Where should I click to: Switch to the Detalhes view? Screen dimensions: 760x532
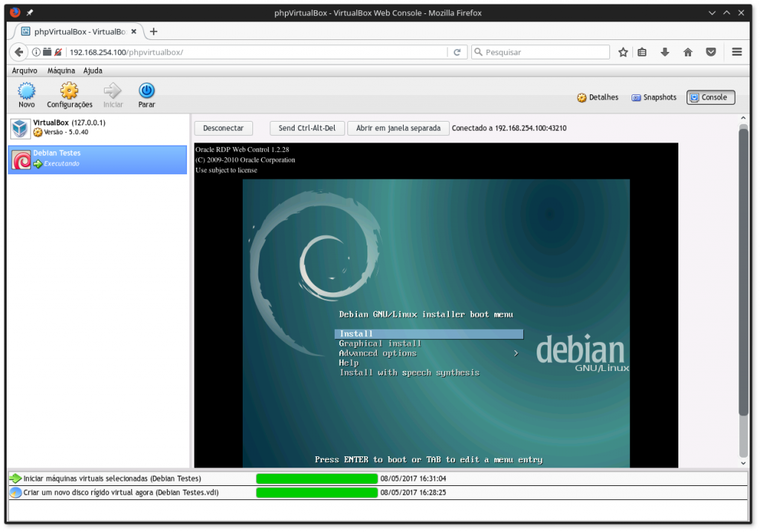pos(597,96)
